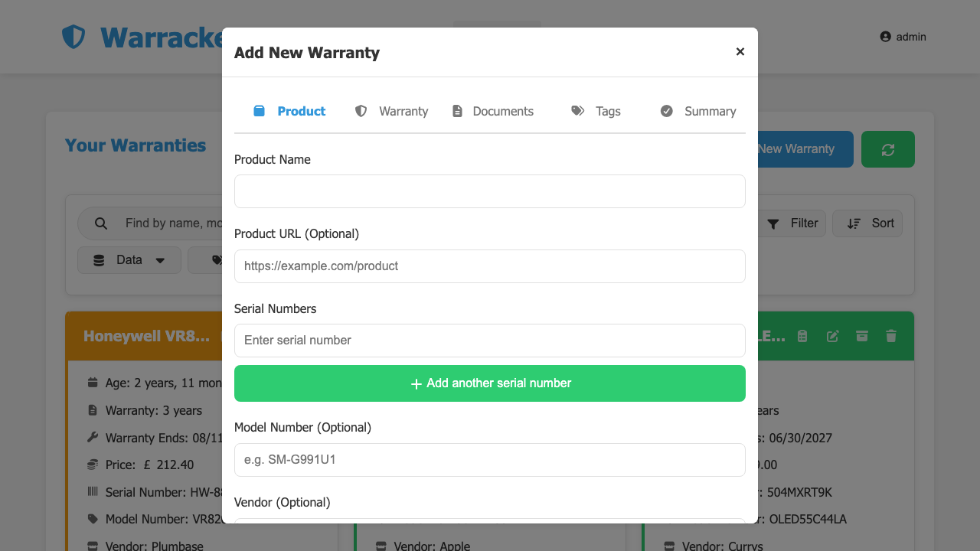Click the tags icon of Tags tab
Viewport: 980px width, 551px height.
point(578,111)
